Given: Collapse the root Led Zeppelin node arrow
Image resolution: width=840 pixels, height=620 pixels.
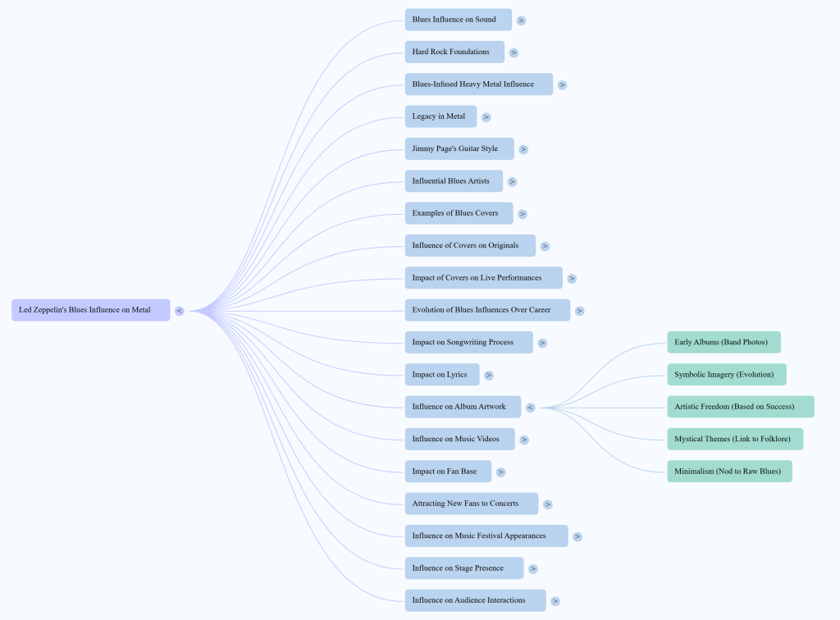Looking at the screenshot, I should [180, 311].
